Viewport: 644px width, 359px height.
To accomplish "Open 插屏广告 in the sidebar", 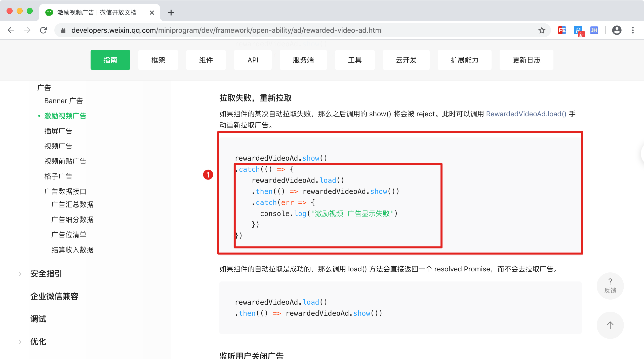I will (x=58, y=131).
